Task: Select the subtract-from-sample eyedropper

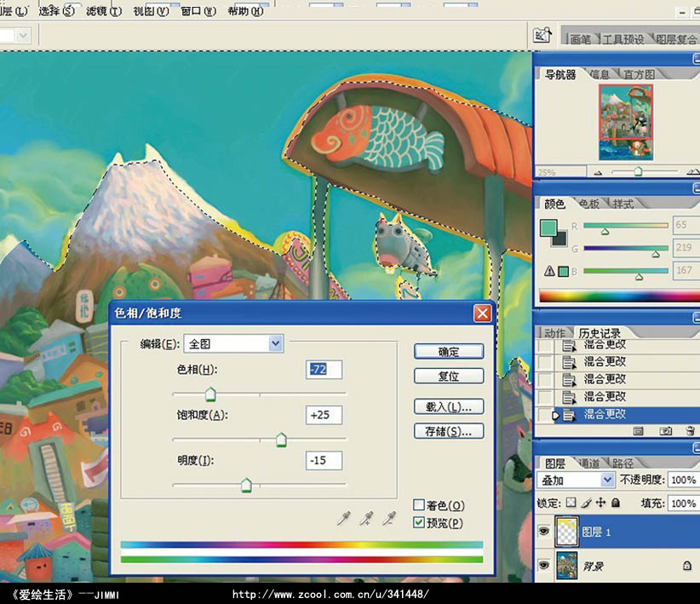Action: (x=389, y=518)
